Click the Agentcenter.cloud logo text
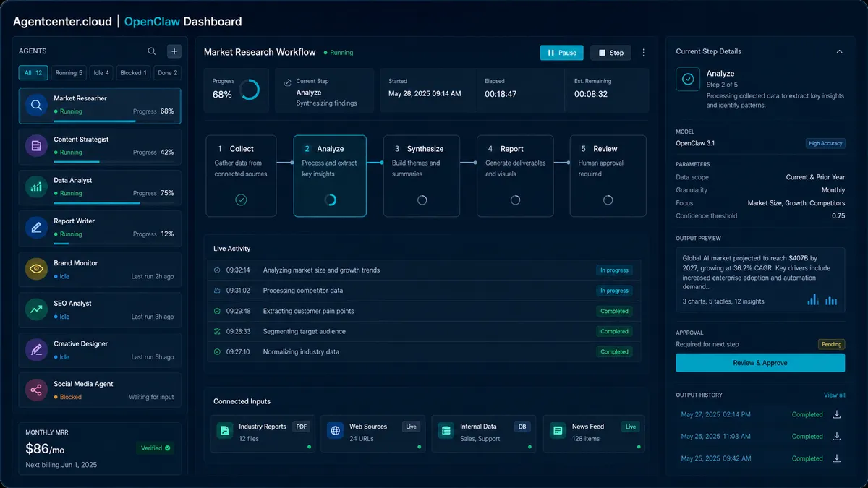 click(62, 22)
